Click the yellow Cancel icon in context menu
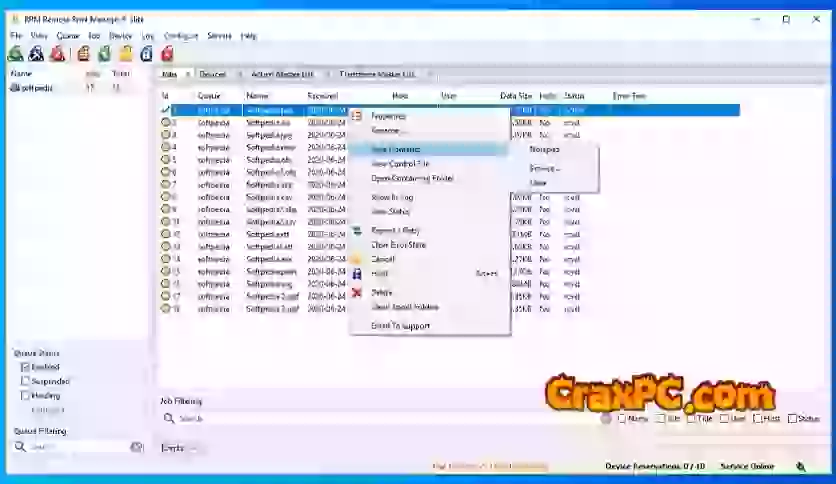 (x=357, y=260)
